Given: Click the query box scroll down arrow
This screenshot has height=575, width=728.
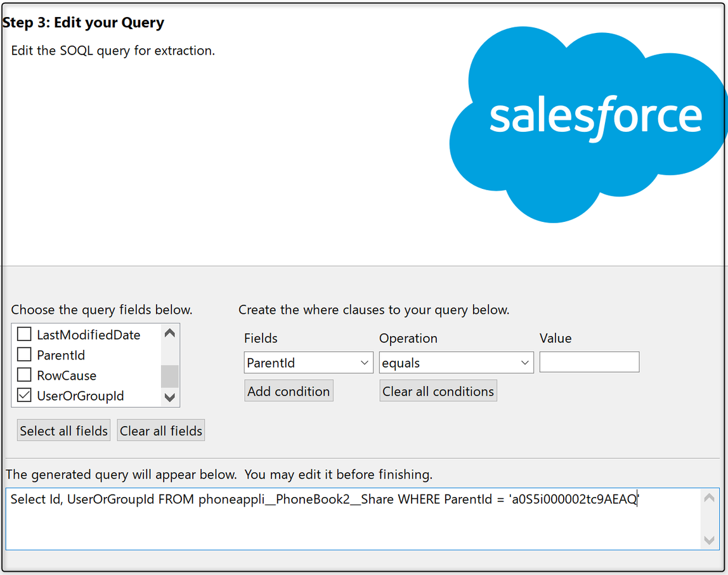Looking at the screenshot, I should (x=709, y=540).
